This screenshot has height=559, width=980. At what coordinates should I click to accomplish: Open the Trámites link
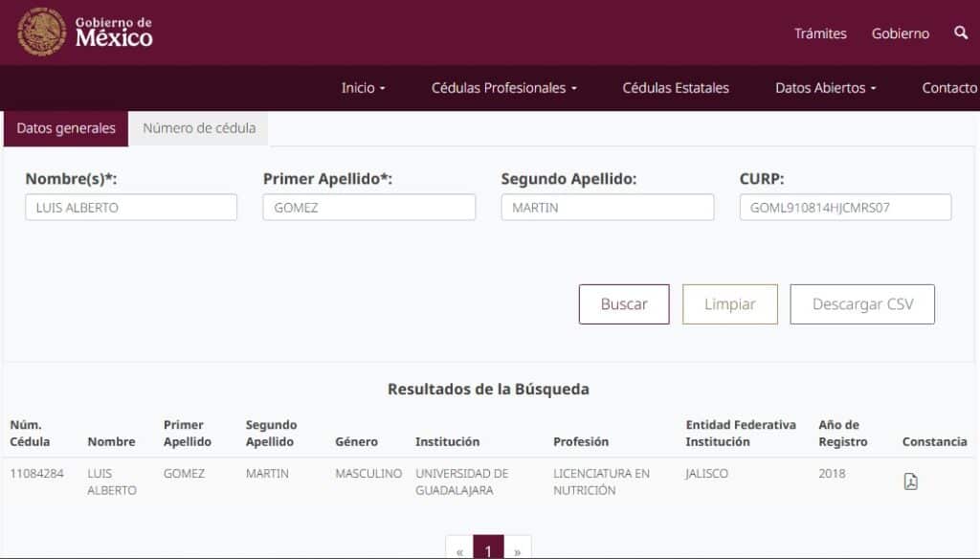[820, 34]
